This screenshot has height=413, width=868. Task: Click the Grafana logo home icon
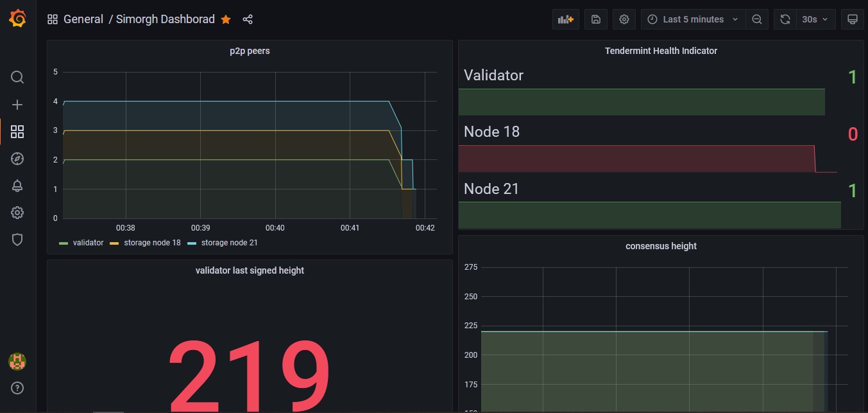[x=18, y=19]
